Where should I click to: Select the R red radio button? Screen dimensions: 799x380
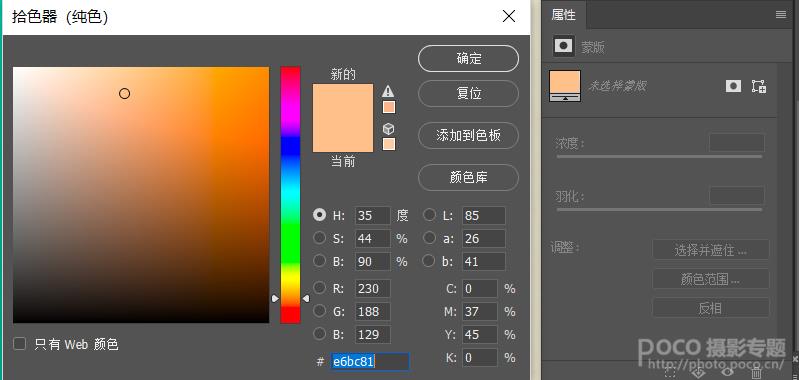[319, 288]
